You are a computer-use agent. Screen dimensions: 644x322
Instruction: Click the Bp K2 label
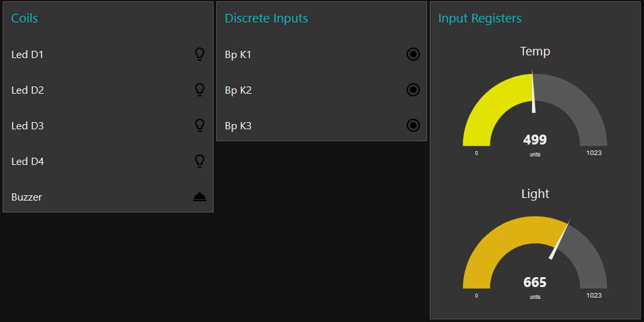[238, 90]
